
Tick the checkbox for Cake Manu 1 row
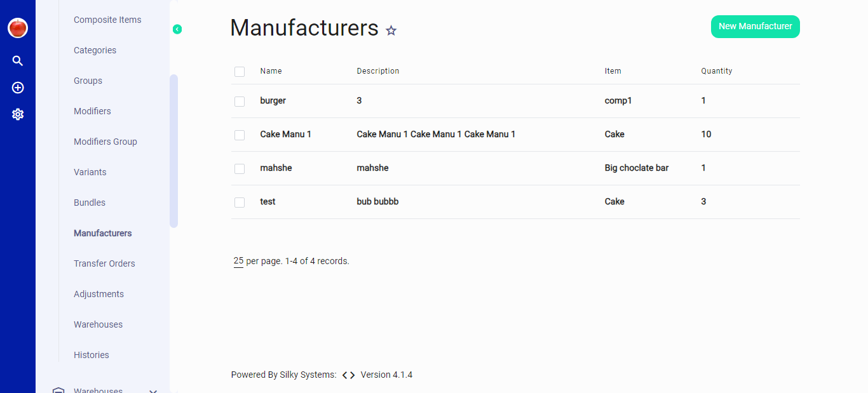click(x=240, y=135)
